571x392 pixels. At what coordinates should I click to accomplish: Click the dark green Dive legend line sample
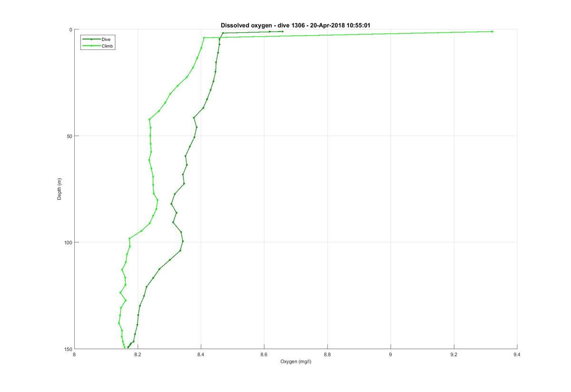pos(91,39)
